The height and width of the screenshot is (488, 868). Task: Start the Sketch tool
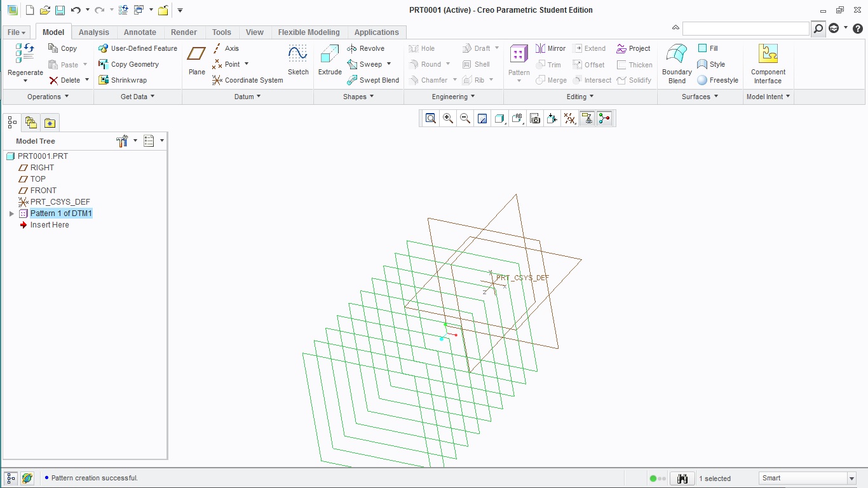298,60
